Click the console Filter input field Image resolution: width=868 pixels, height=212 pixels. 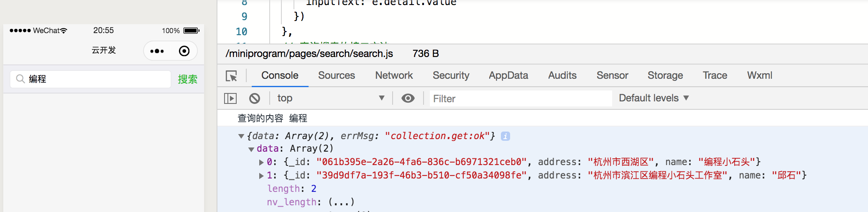tap(520, 98)
